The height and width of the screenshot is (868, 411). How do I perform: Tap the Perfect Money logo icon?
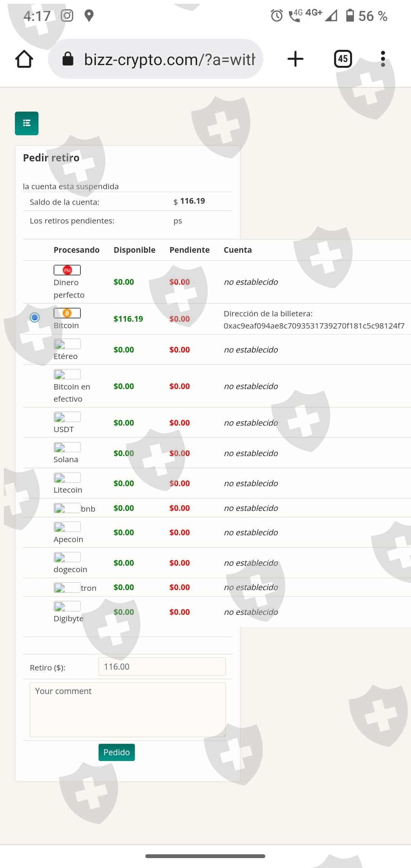click(67, 270)
